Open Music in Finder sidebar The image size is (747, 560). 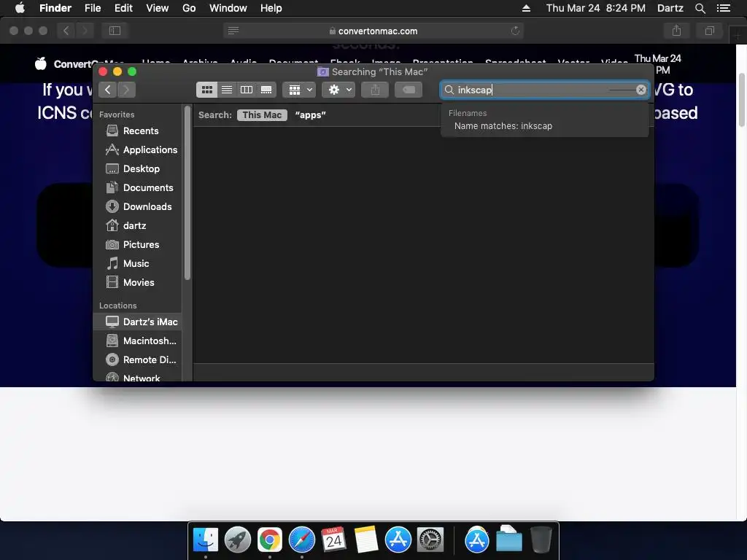[x=138, y=263]
